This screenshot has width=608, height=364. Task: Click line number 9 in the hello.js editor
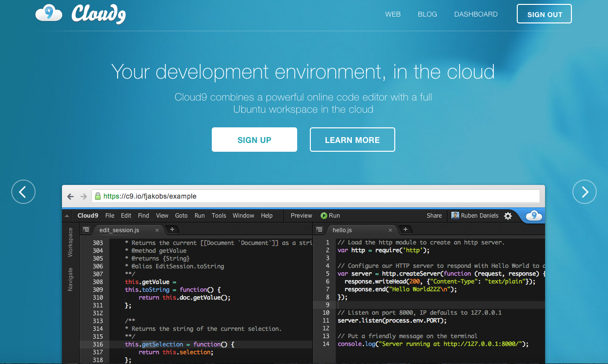(x=328, y=305)
